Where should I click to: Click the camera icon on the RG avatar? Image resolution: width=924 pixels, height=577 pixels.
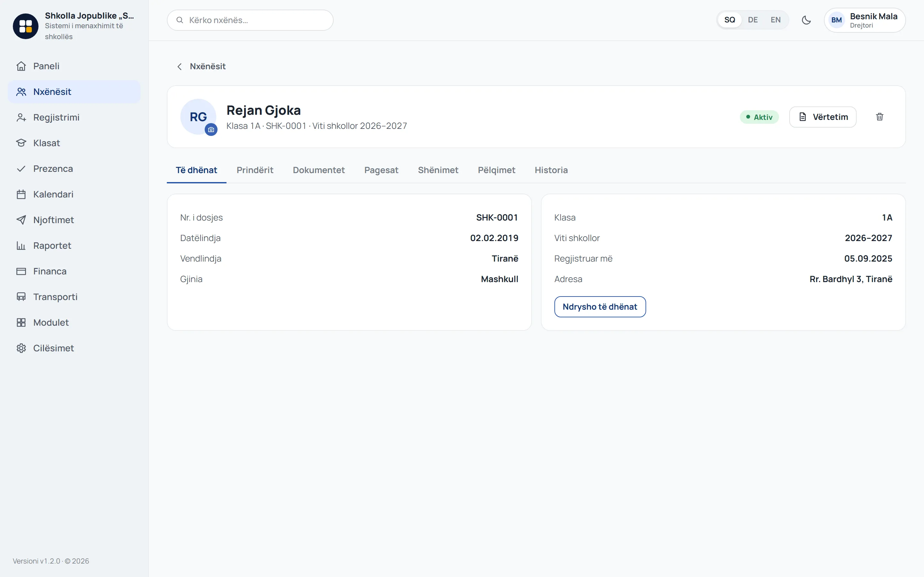click(x=211, y=130)
